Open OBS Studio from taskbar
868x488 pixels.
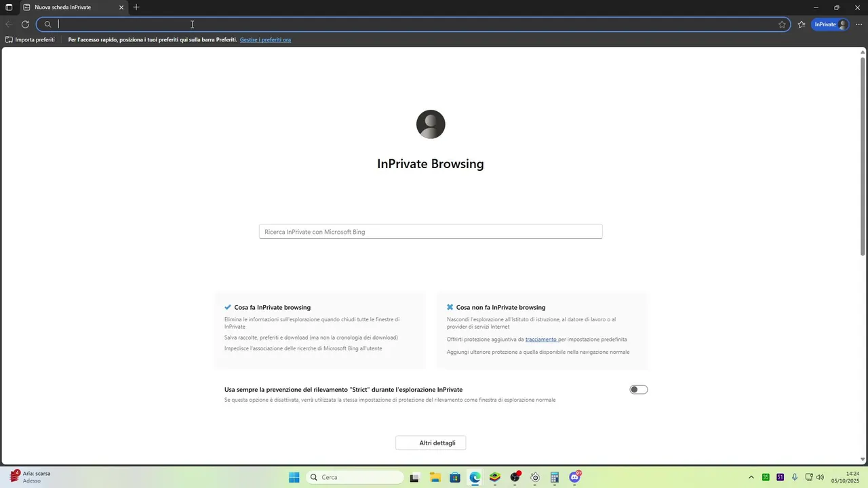(x=515, y=478)
